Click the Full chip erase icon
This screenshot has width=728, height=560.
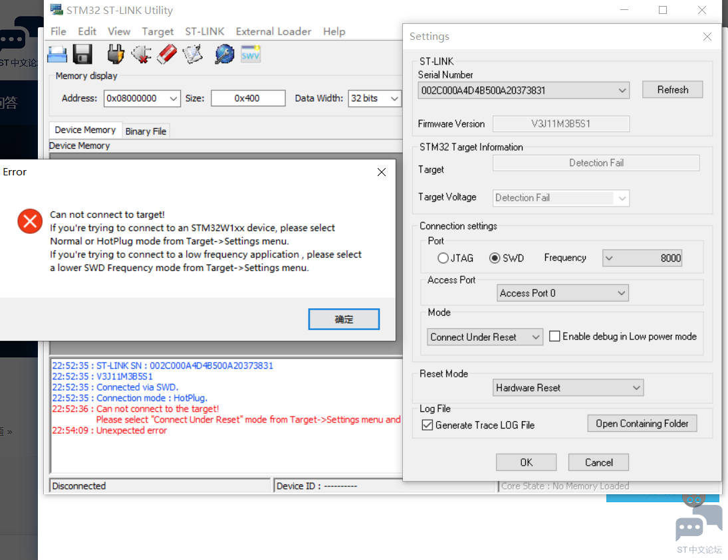pos(167,54)
